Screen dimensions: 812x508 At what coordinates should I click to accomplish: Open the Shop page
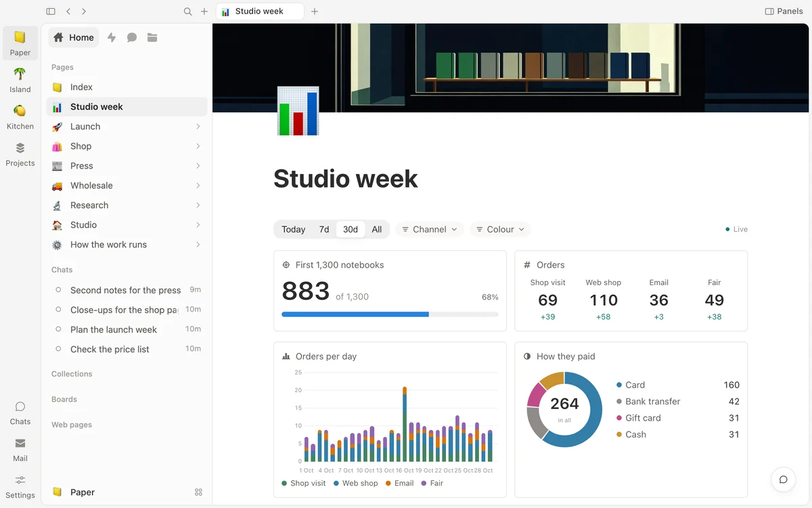coord(127,146)
